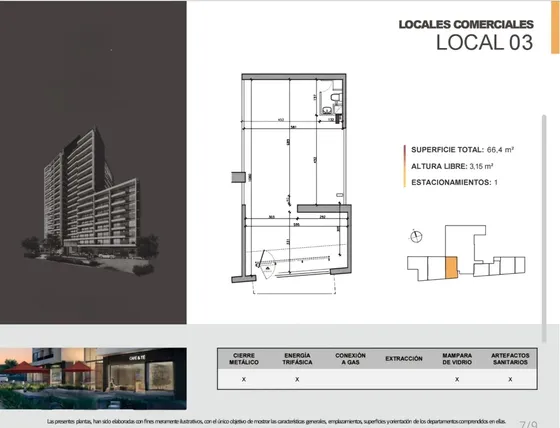Screen dimensions: 560x428
Task: Click the orange highlighted unit in site map
Action: 451,267
